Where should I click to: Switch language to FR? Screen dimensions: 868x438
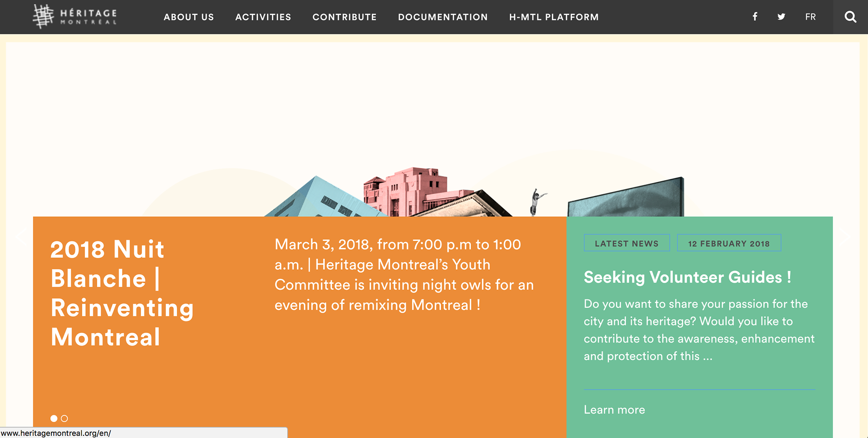(x=811, y=17)
